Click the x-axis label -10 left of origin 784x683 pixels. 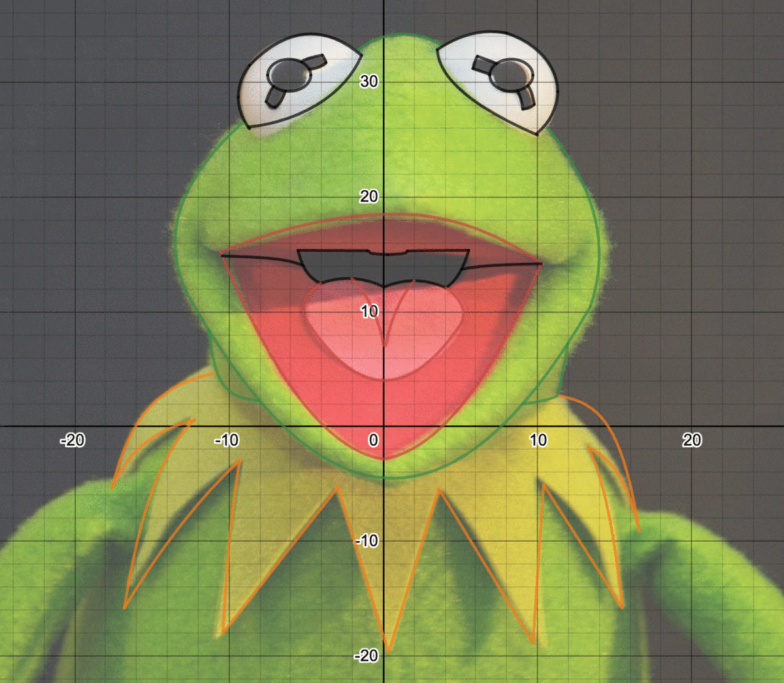[227, 440]
